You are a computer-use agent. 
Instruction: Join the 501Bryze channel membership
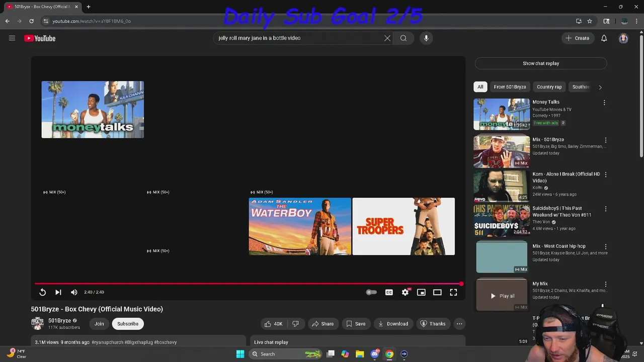[99, 324]
